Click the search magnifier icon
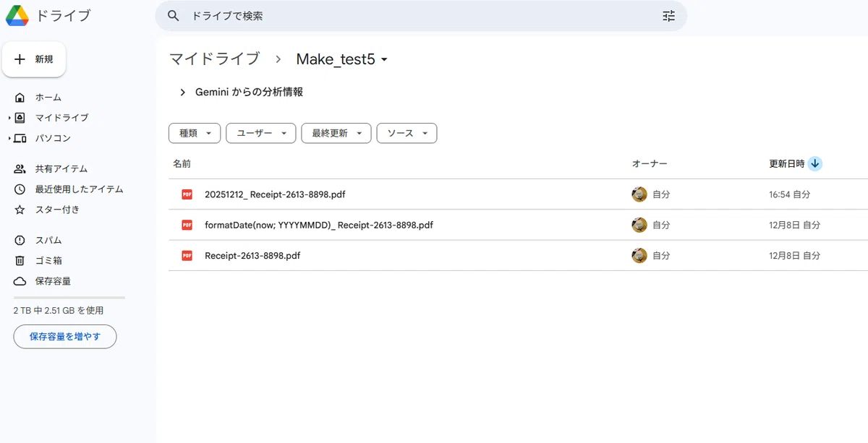868x443 pixels. 173,15
